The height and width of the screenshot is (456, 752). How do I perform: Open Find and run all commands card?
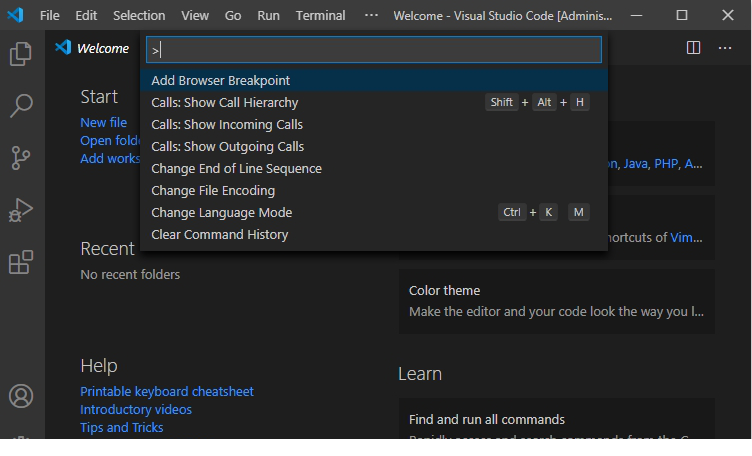pyautogui.click(x=557, y=419)
